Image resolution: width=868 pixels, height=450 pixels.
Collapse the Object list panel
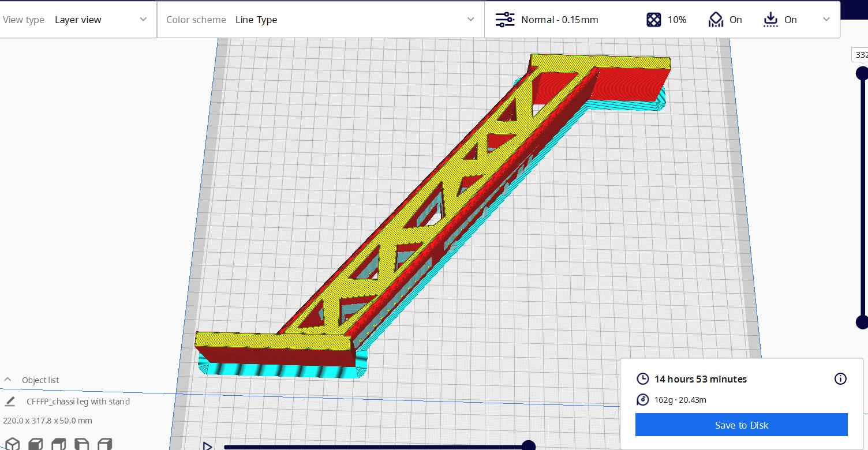tap(8, 380)
